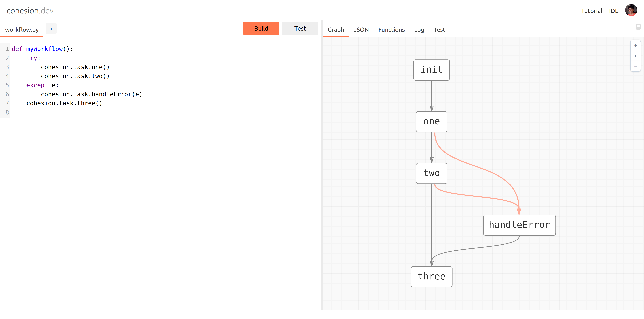
Task: Zoom in on the workflow graph
Action: (x=635, y=45)
